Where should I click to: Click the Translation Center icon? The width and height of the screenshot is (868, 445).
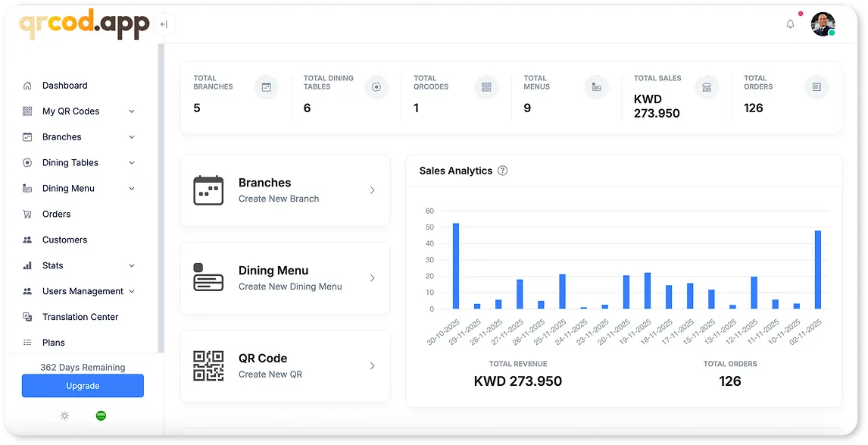coord(27,317)
